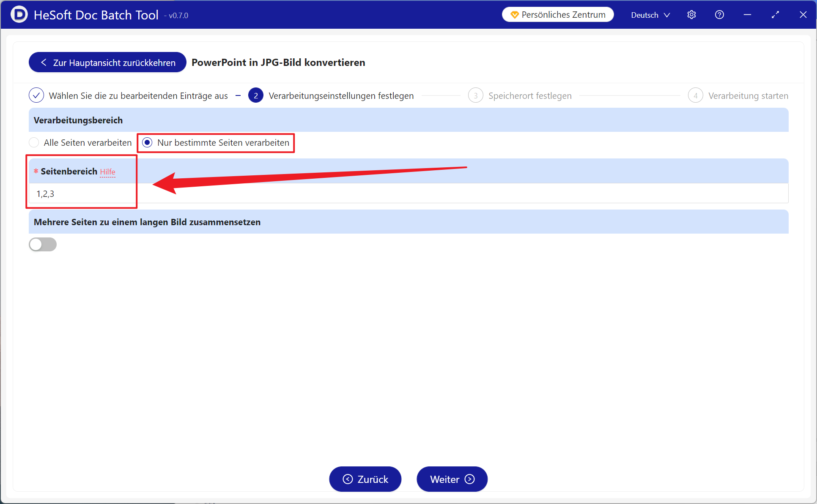Click the HeSoft app logo icon
The height and width of the screenshot is (504, 817).
pos(19,15)
